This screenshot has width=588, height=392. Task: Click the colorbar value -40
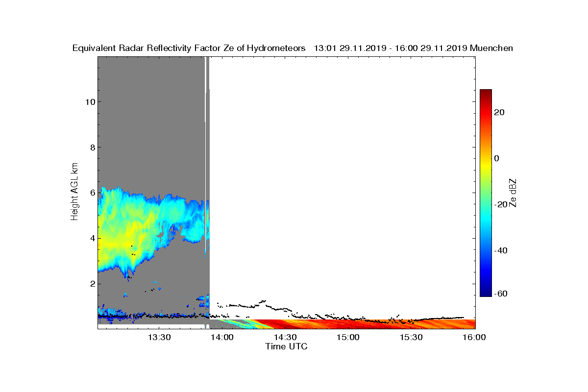tap(501, 250)
